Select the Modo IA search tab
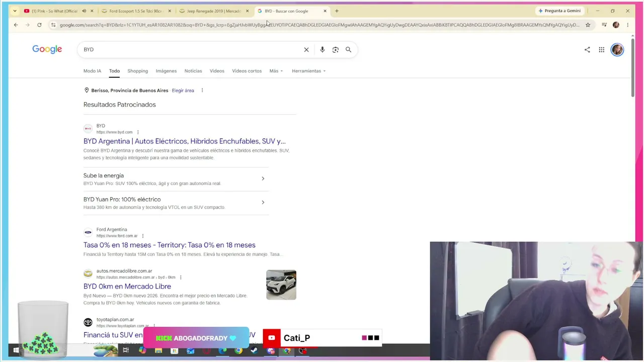Image resolution: width=644 pixels, height=362 pixels. 92,71
